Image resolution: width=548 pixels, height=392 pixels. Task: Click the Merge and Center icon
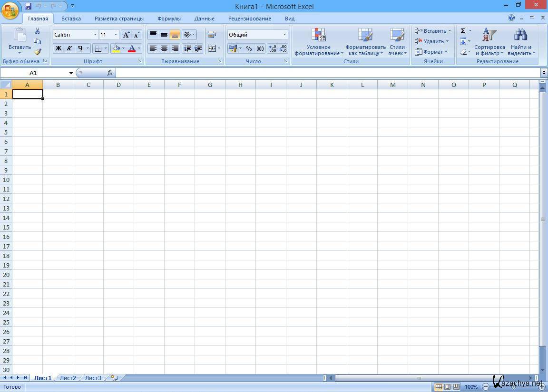(212, 48)
